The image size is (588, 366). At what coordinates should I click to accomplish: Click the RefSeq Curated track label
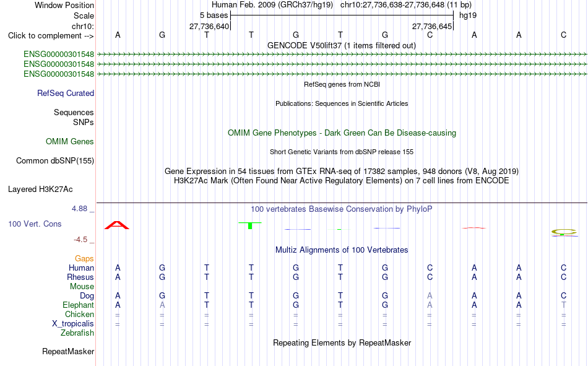tap(66, 93)
